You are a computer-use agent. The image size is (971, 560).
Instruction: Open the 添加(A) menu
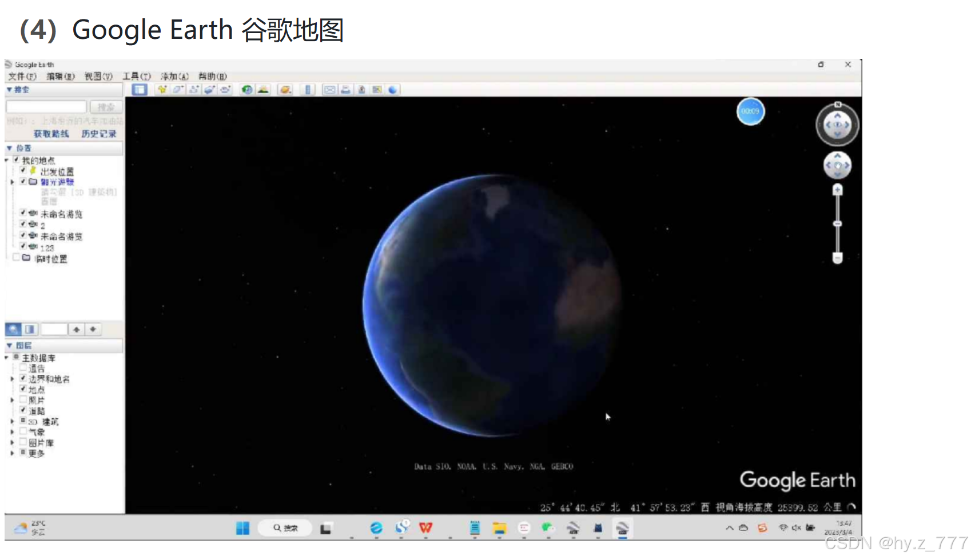click(x=174, y=76)
